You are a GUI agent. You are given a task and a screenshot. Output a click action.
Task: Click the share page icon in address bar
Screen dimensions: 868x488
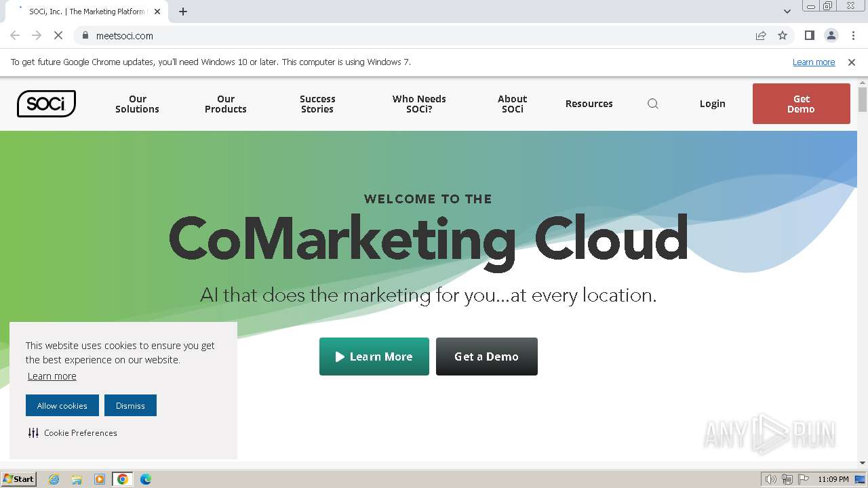click(x=761, y=36)
